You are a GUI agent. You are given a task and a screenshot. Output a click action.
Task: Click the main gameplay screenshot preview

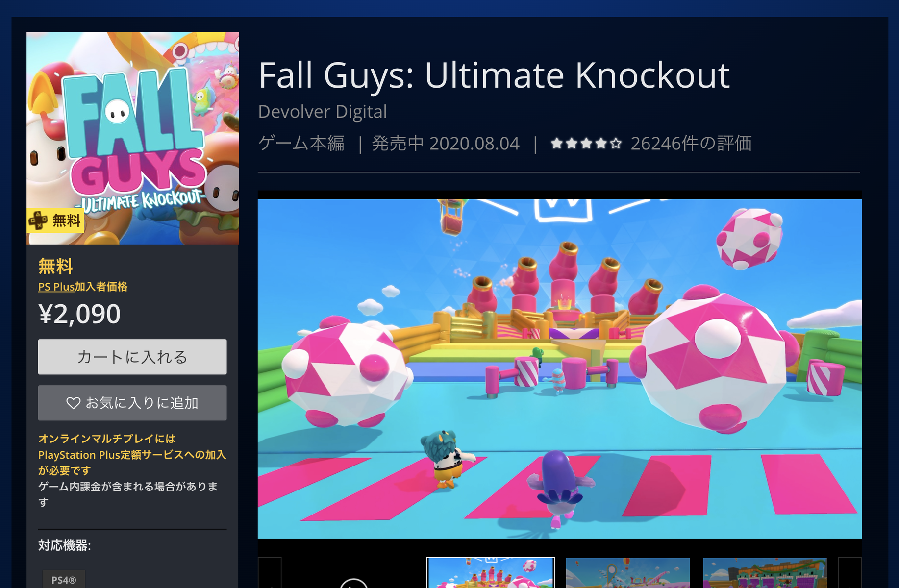click(560, 369)
